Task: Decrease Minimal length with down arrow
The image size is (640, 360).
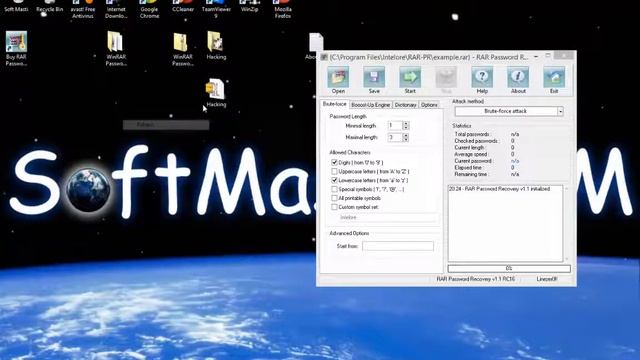Action: point(406,128)
